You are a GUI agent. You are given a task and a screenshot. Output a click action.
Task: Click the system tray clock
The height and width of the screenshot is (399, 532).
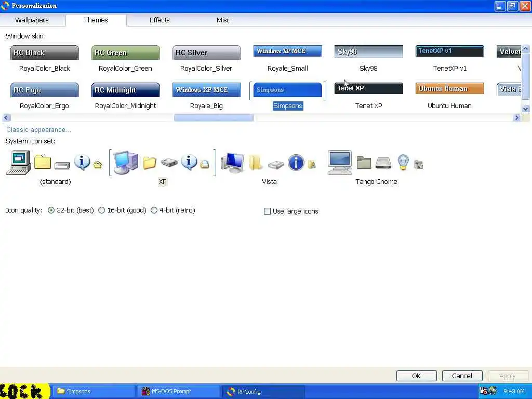click(x=514, y=392)
